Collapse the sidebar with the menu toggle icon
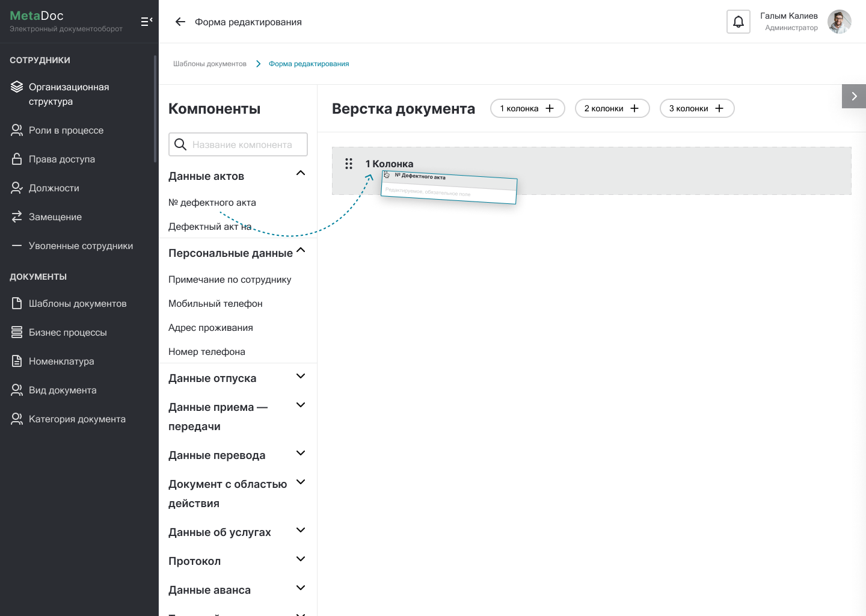The width and height of the screenshot is (866, 616). (x=146, y=22)
